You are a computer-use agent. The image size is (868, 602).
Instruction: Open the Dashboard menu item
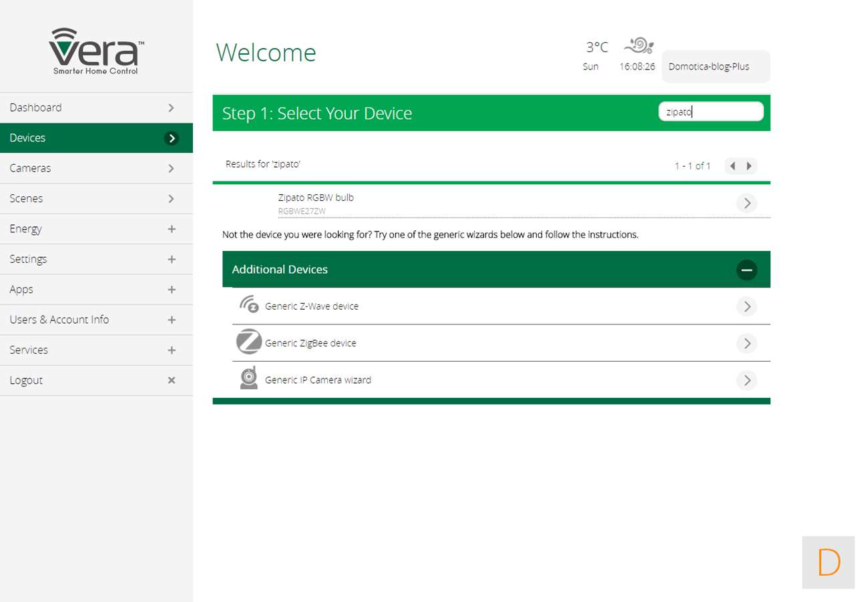pyautogui.click(x=36, y=107)
